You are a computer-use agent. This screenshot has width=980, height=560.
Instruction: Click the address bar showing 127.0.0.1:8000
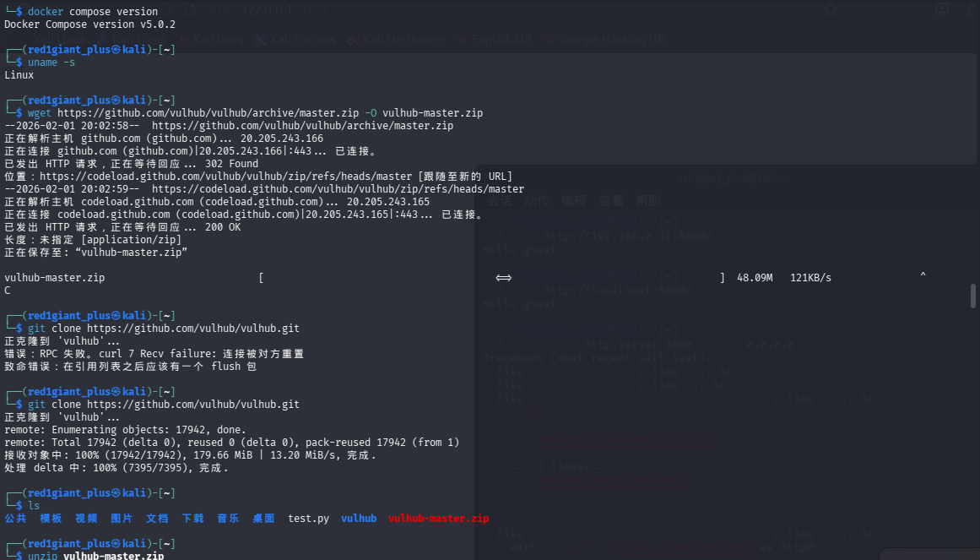(x=266, y=9)
